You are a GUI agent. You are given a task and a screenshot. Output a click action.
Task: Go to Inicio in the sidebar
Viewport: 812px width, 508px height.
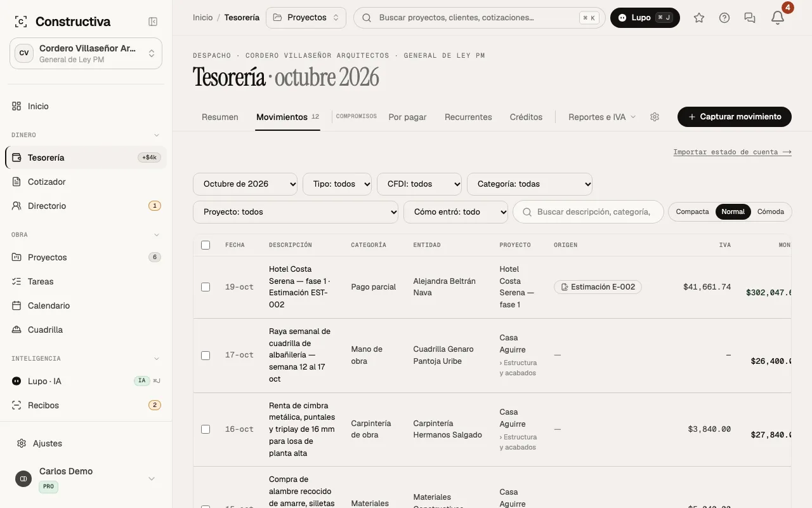86,106
